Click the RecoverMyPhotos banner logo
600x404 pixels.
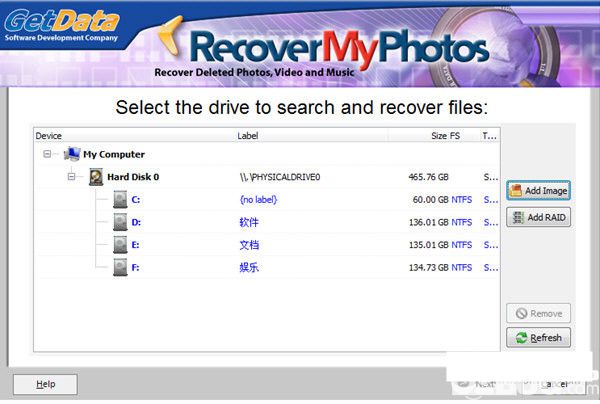point(339,50)
